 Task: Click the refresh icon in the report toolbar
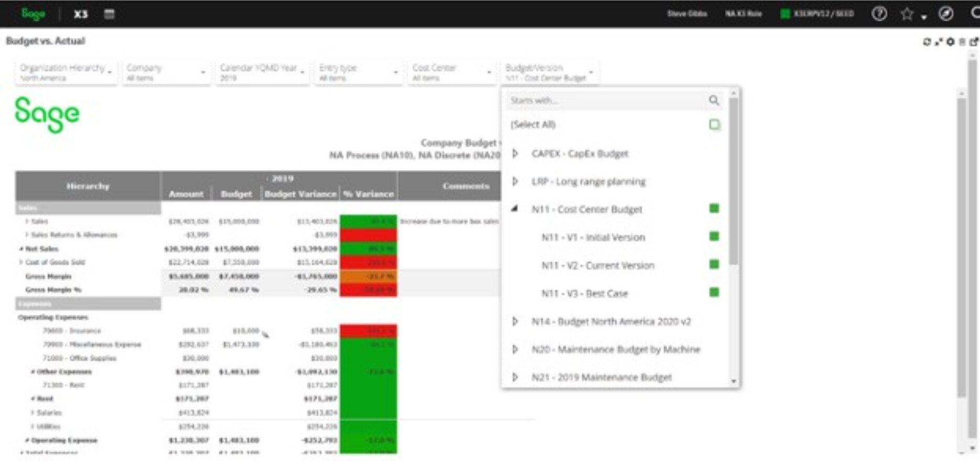tap(927, 42)
